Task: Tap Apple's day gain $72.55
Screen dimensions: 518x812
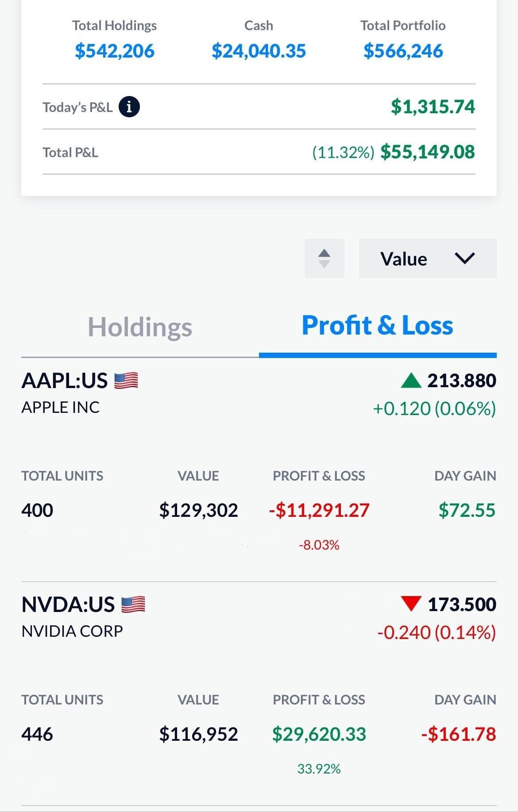Action: [467, 510]
